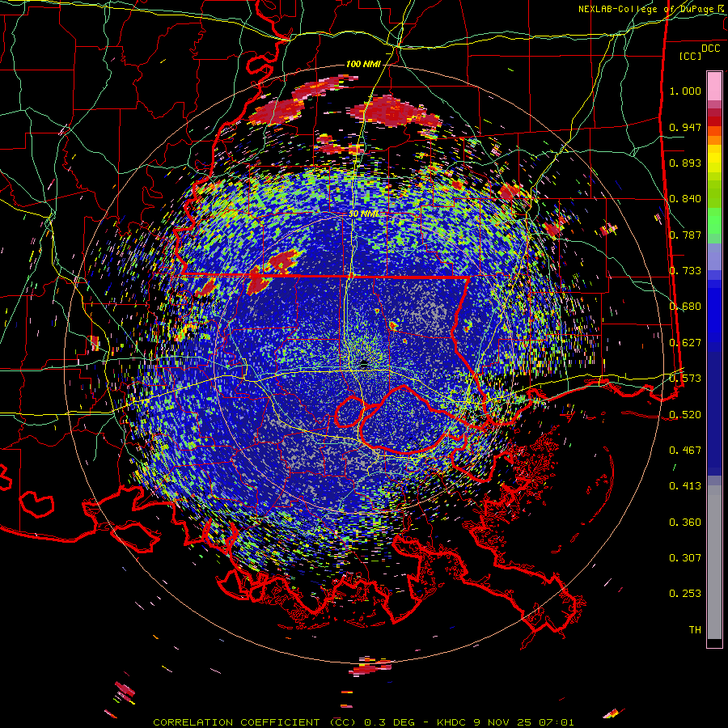
Task: Click the 9 NOV 25 date text
Action: 502,722
